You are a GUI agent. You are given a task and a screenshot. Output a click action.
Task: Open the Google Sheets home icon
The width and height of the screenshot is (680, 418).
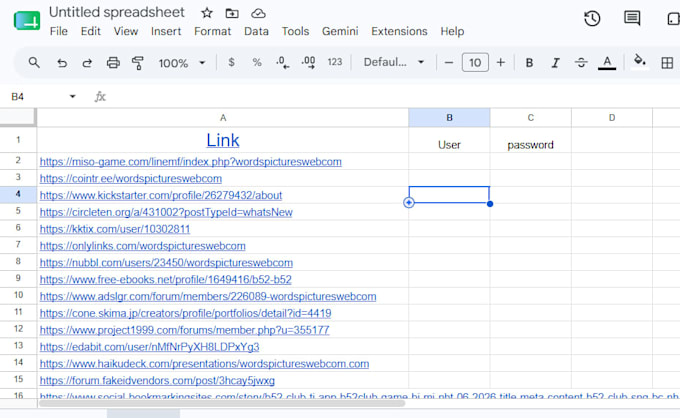(x=27, y=20)
